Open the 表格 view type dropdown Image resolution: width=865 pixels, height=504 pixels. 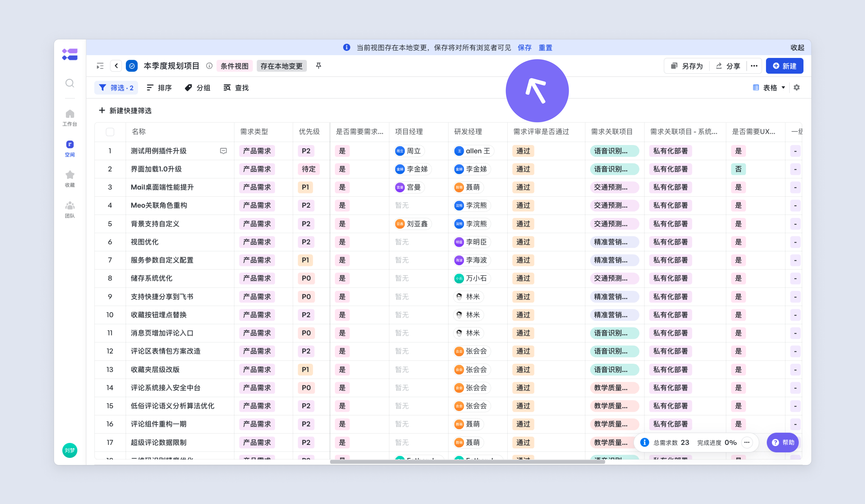coord(769,88)
